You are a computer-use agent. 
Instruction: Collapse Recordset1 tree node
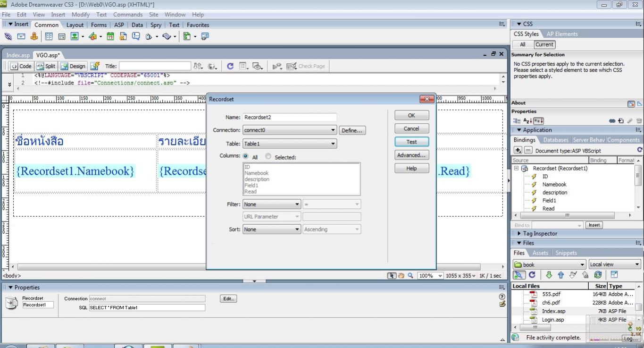pos(516,168)
